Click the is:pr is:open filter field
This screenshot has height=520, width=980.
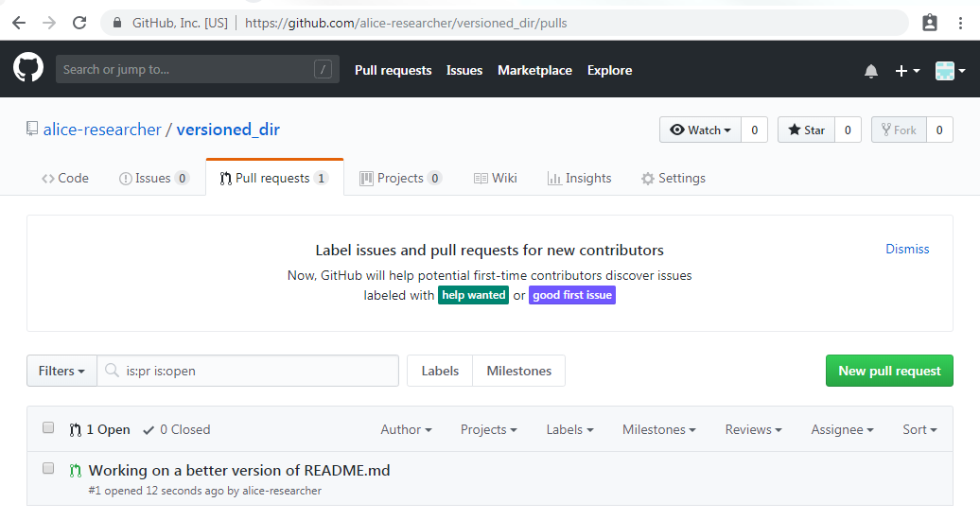point(248,371)
